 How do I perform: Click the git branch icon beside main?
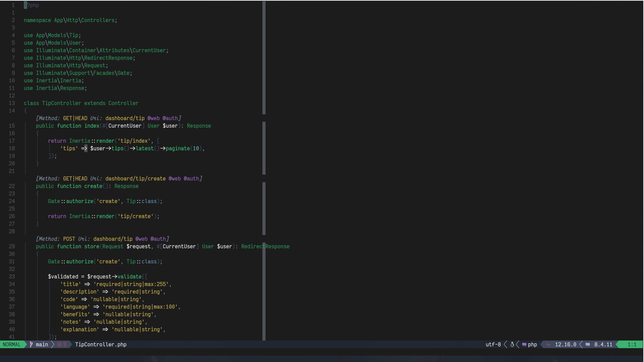tap(31, 344)
